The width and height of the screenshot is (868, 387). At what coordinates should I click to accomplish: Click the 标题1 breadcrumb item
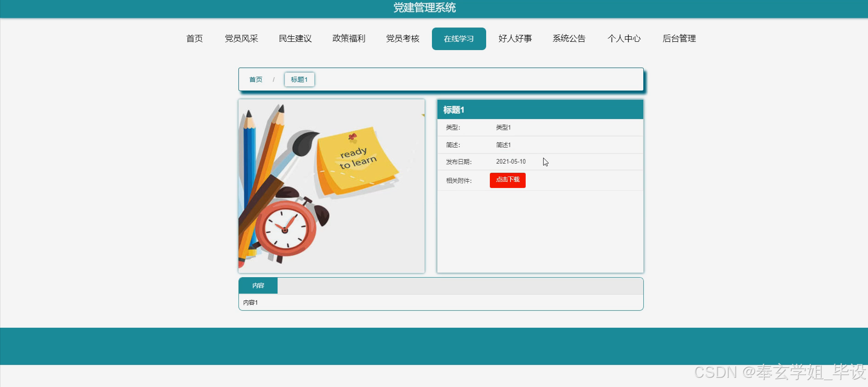pos(299,80)
